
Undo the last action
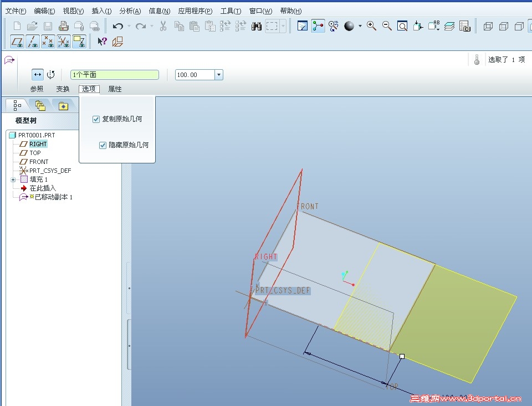click(117, 26)
